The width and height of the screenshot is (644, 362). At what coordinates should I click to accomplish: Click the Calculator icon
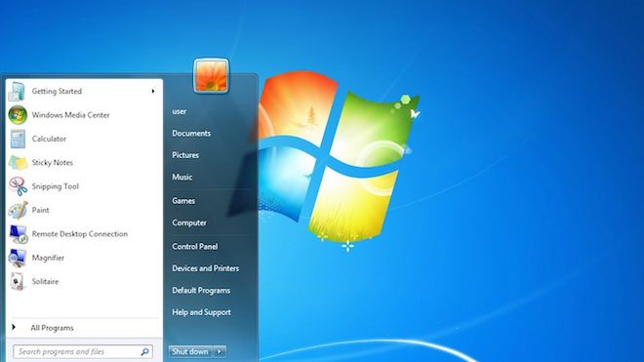tap(18, 139)
